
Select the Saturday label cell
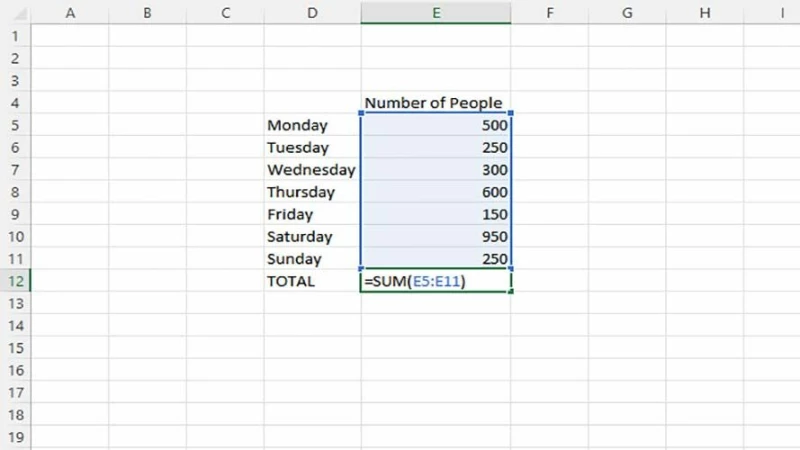pos(312,237)
